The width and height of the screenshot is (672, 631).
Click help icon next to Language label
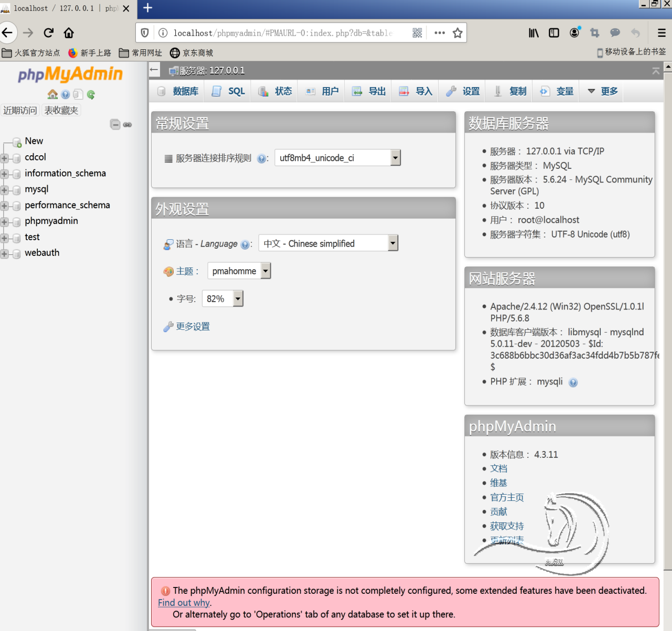[x=245, y=244]
